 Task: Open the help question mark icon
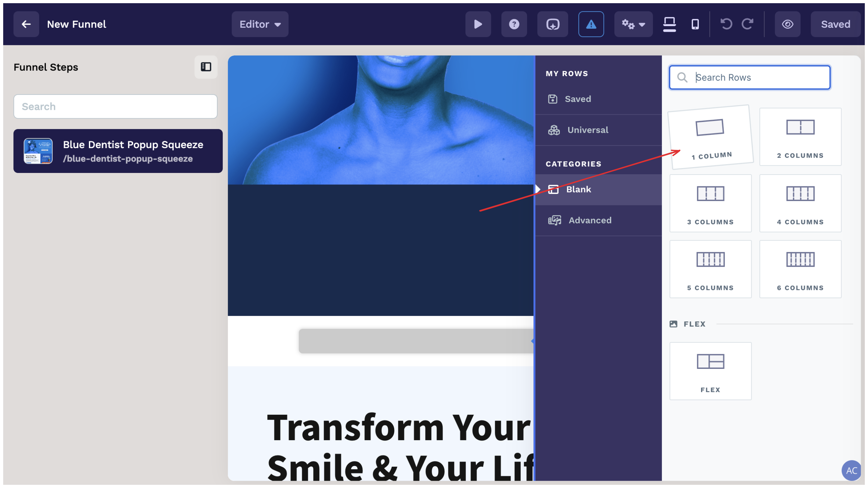coord(514,24)
